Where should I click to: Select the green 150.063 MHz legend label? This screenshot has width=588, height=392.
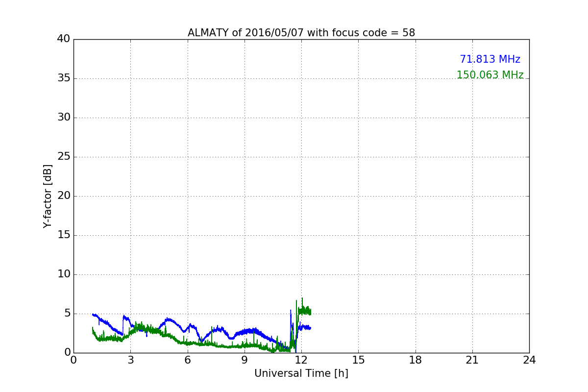(490, 75)
